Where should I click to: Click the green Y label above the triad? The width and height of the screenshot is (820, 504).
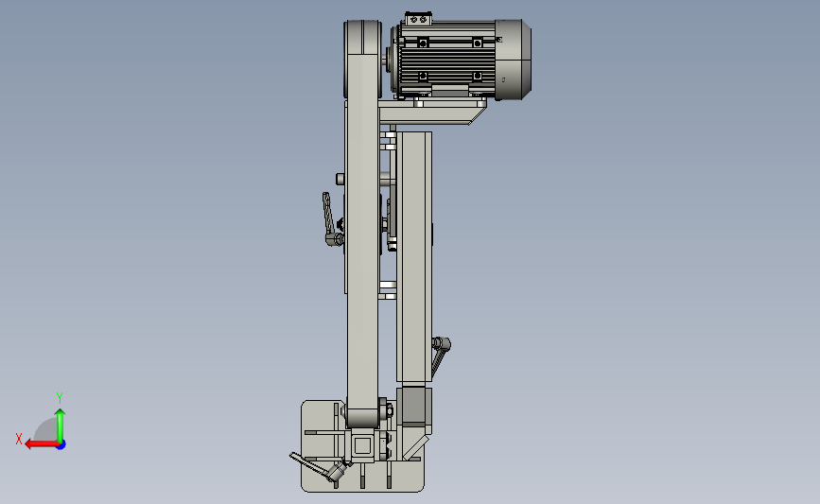coord(59,398)
